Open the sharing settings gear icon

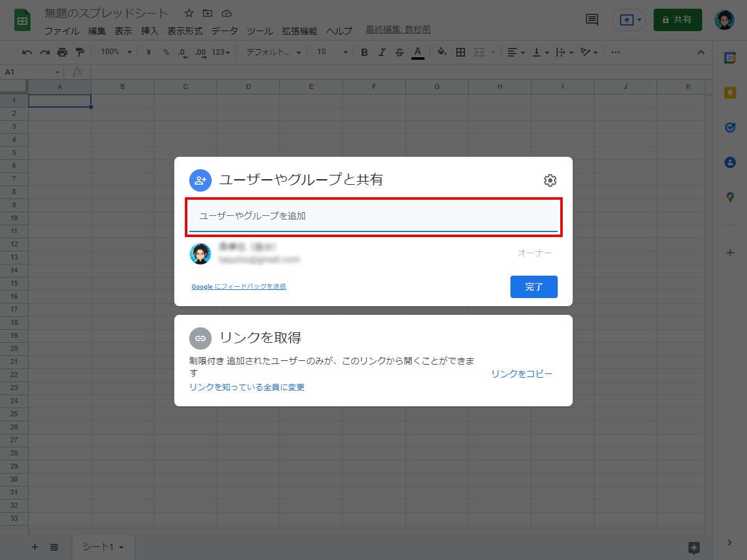[x=550, y=180]
